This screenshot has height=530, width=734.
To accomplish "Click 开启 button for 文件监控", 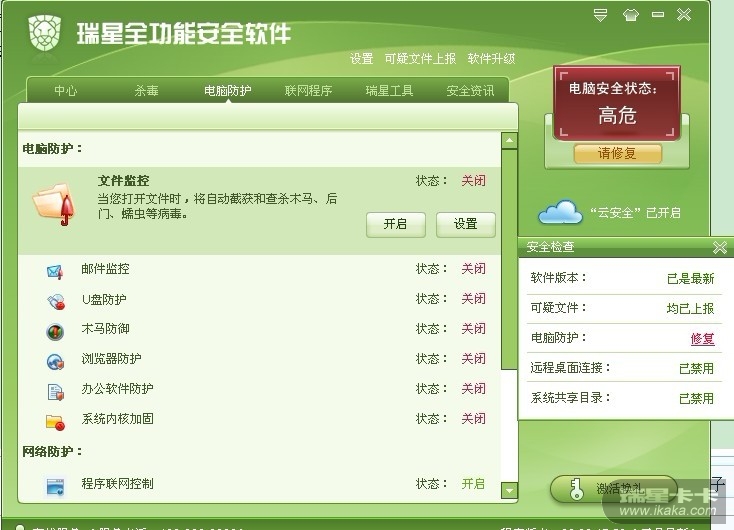I will tap(396, 224).
